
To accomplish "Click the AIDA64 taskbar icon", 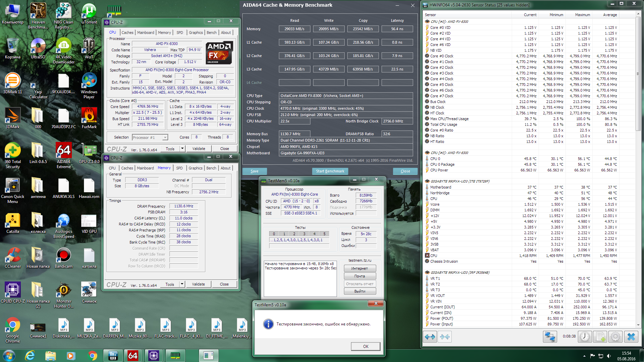I will tap(133, 355).
